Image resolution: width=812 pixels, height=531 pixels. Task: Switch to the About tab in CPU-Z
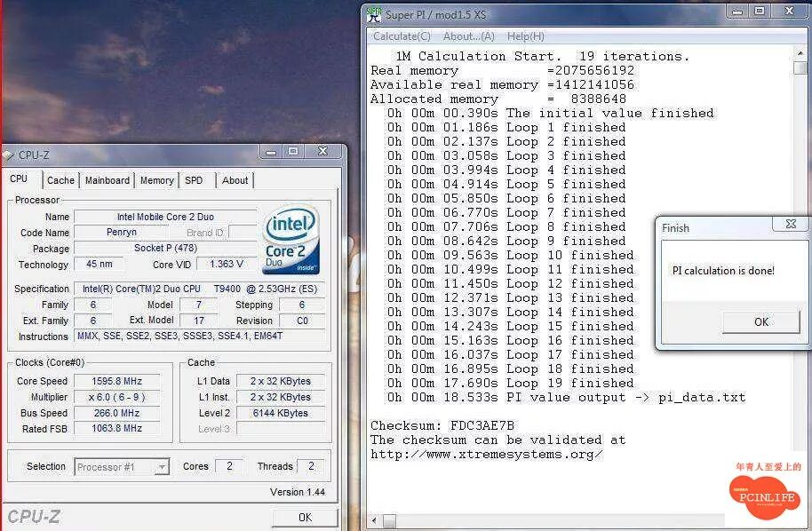pyautogui.click(x=235, y=180)
